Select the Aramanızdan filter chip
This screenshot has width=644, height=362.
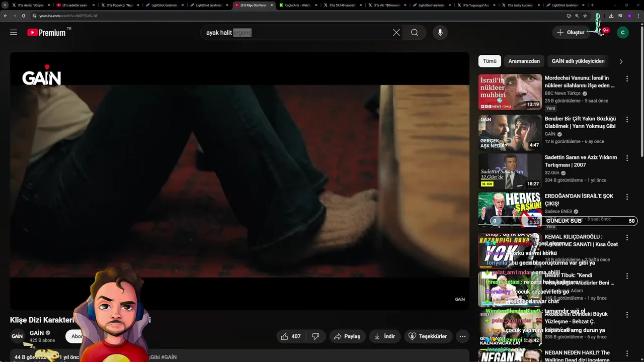coord(524,61)
